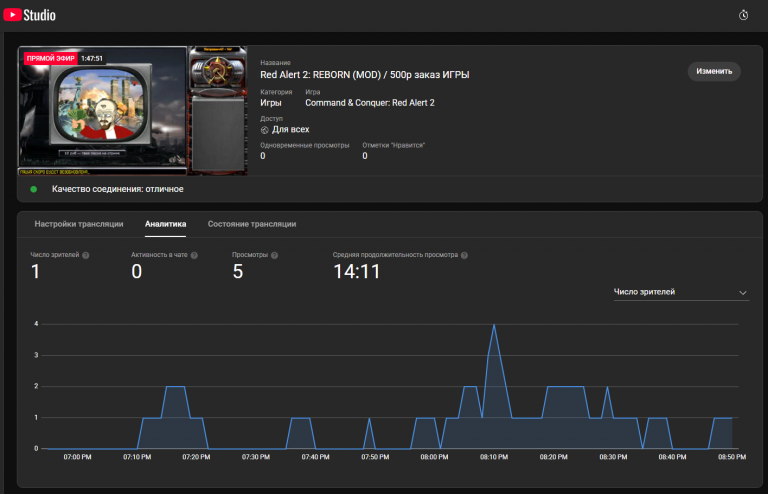Click the 14:11 average watch duration value

357,272
